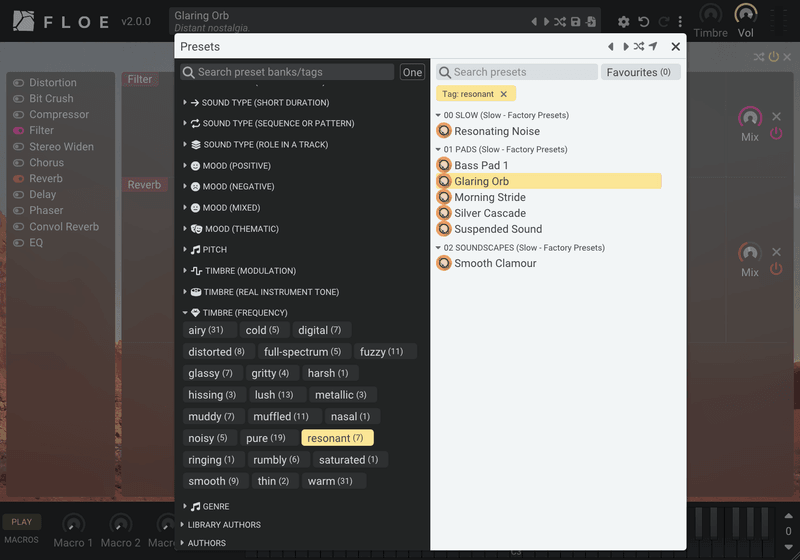This screenshot has height=560, width=800.
Task: Collapse the TIMBRE (FREQUENCY) category
Action: [185, 313]
